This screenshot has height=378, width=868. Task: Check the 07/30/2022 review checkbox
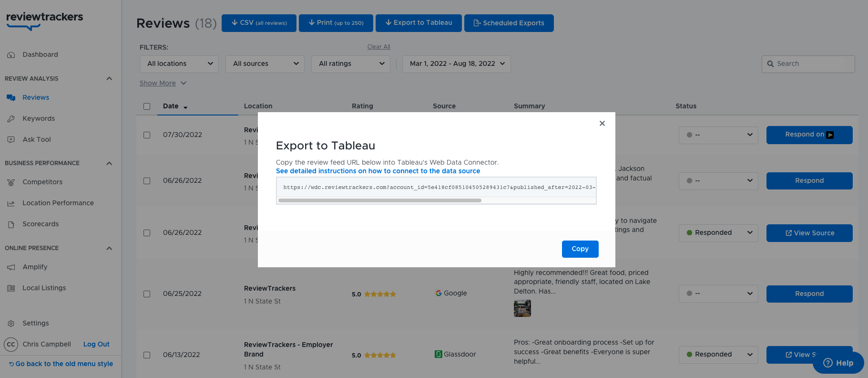(x=147, y=135)
